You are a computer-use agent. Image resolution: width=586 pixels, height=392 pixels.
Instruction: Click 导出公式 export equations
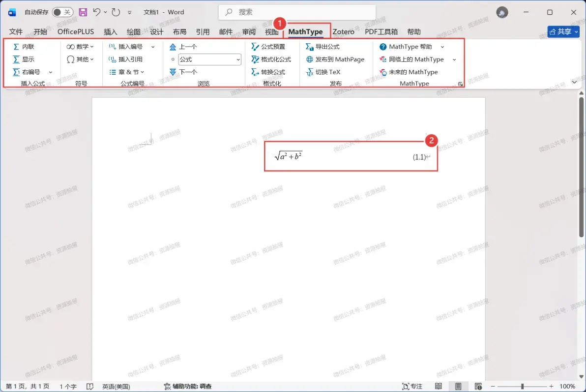tap(322, 47)
